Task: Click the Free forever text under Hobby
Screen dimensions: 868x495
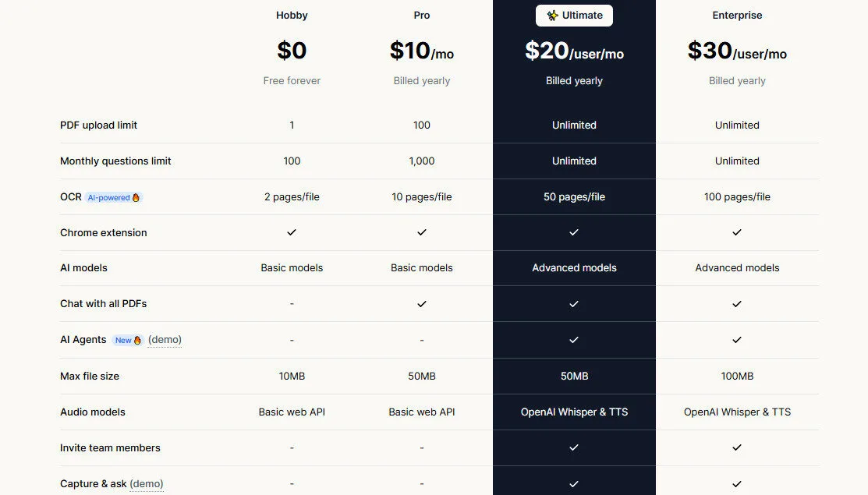Action: point(291,80)
